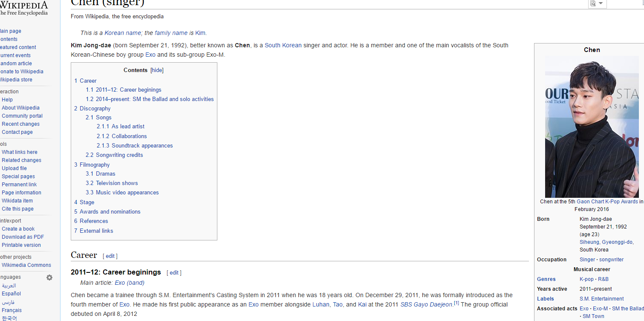This screenshot has height=321, width=644.
Task: Open 'Cite this page' tool
Action: click(x=17, y=208)
